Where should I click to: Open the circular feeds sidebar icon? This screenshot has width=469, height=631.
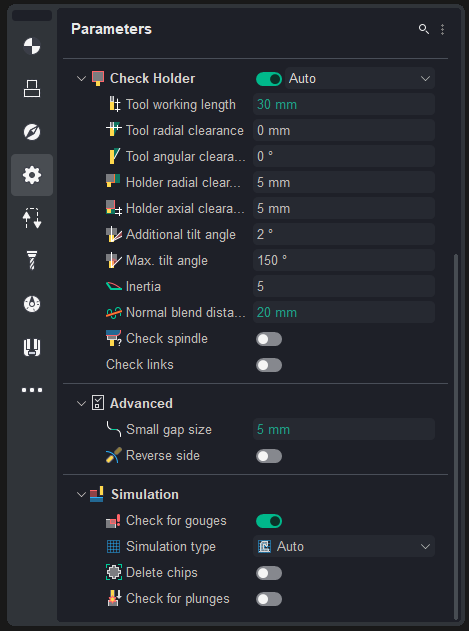pyautogui.click(x=32, y=304)
